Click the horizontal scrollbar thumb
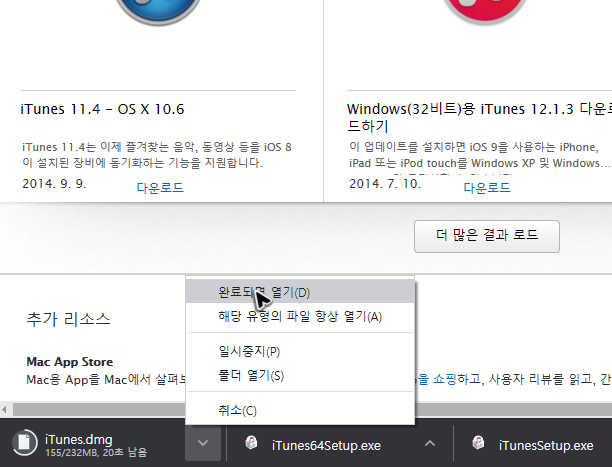The width and height of the screenshot is (612, 467). click(312, 410)
